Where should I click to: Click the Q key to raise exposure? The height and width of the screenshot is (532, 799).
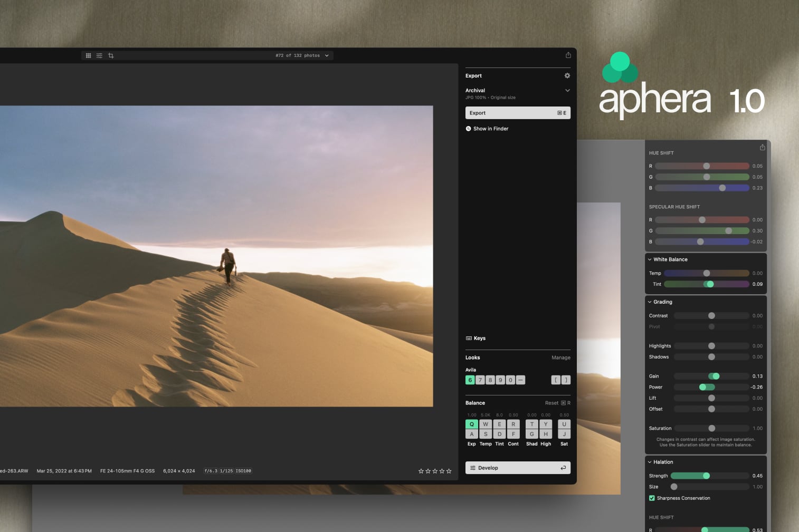[x=472, y=424]
